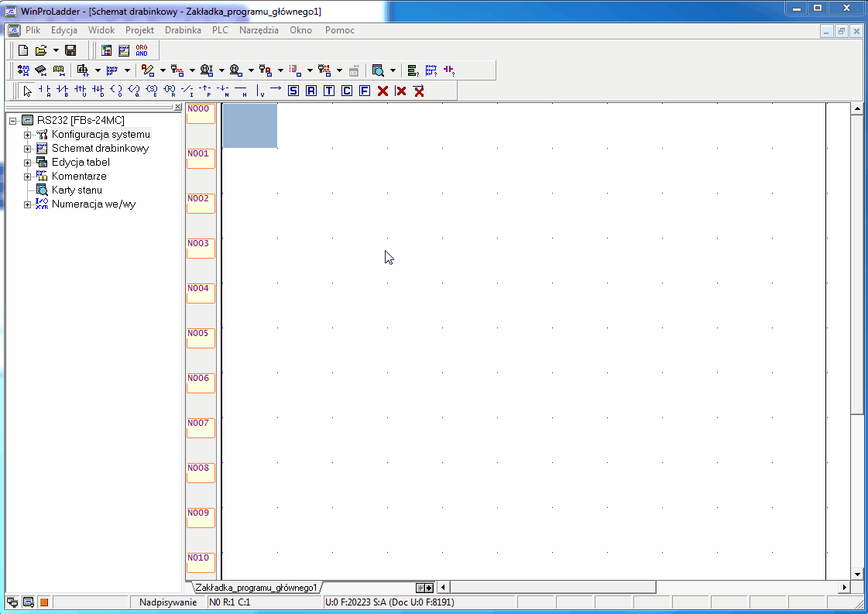
Task: Select Zakładka_programu_głównego1 tab
Action: 256,588
